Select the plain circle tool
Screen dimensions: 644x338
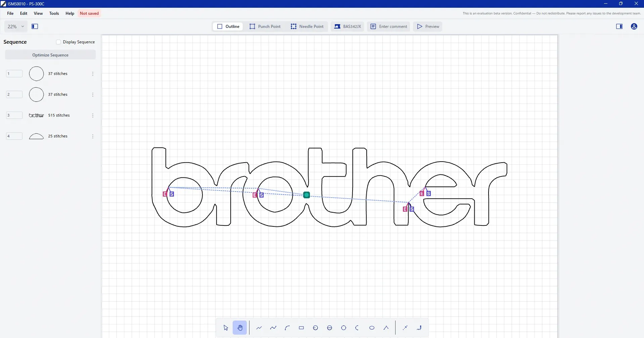coord(343,328)
